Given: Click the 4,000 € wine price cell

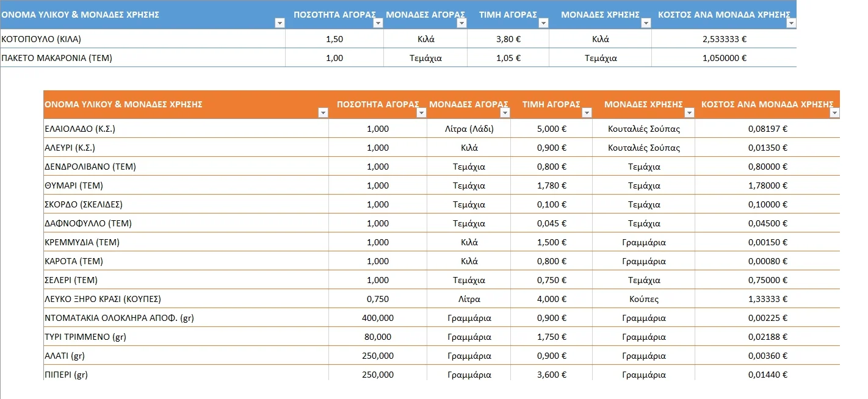Looking at the screenshot, I should click(551, 299).
